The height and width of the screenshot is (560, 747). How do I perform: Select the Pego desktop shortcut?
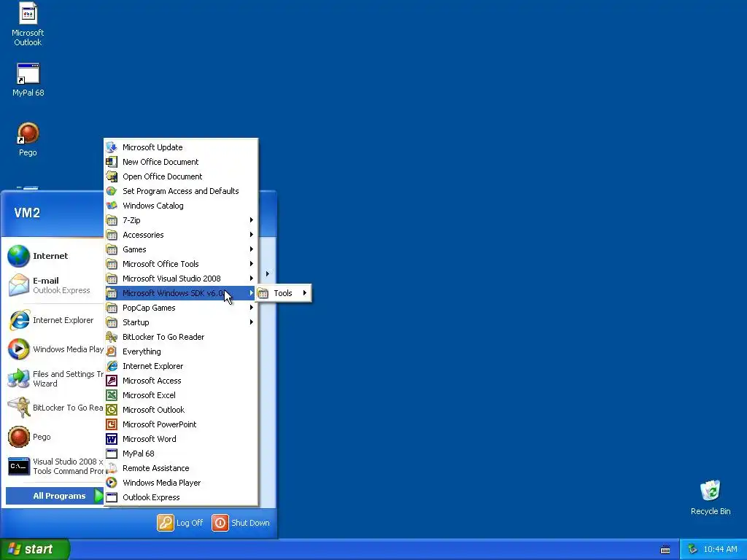(28, 139)
